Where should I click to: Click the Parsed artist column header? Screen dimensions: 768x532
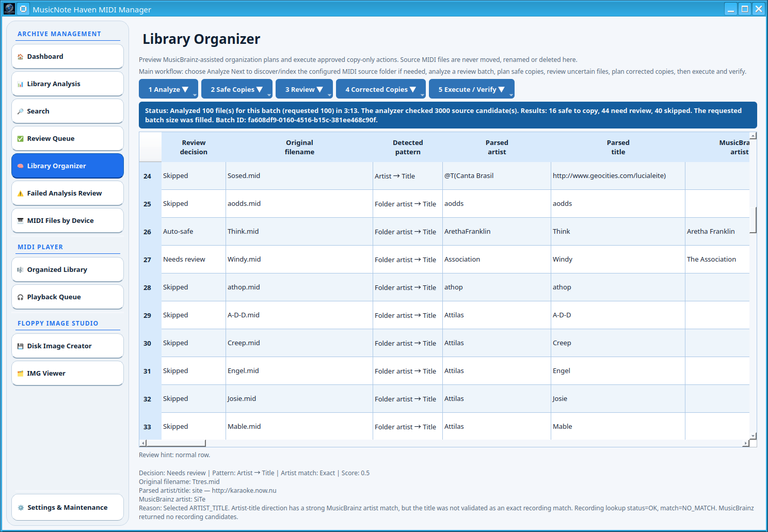pos(497,147)
